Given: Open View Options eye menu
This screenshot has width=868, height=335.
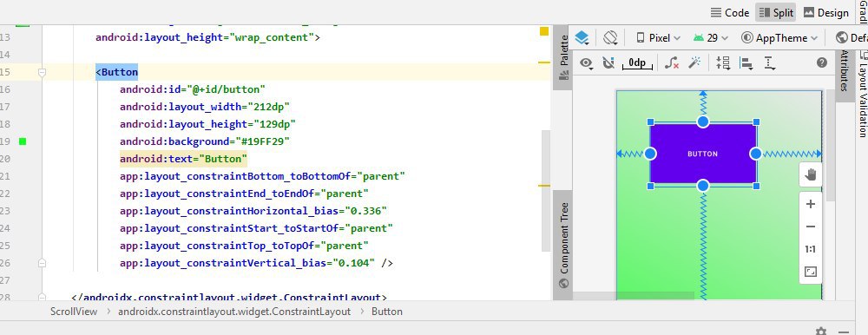Looking at the screenshot, I should click(586, 63).
